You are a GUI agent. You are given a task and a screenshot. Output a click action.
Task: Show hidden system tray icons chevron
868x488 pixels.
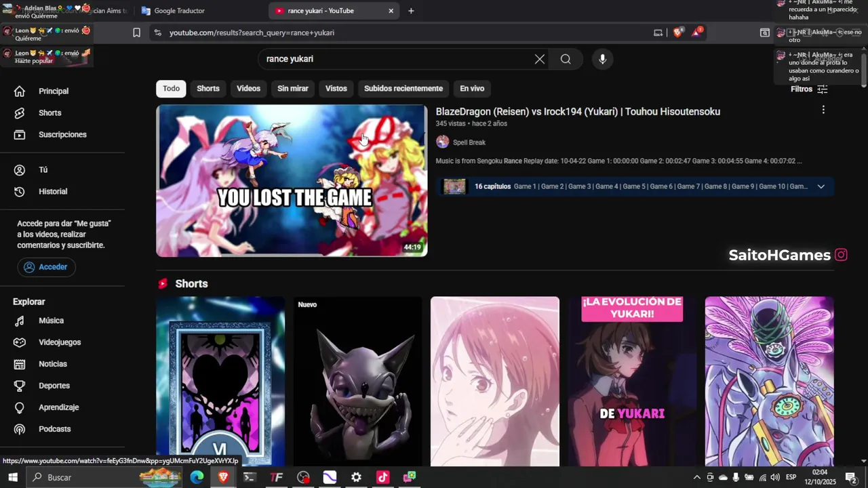click(x=696, y=477)
